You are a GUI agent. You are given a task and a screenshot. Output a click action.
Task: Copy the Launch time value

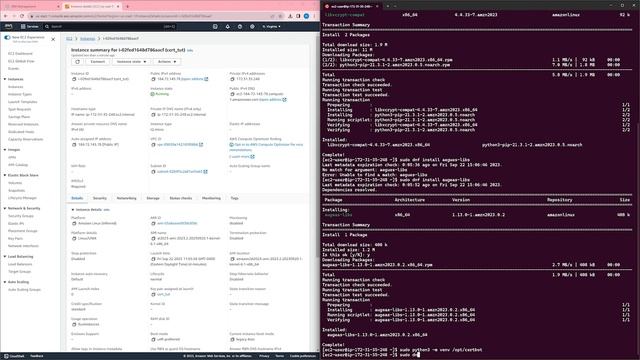153,259
